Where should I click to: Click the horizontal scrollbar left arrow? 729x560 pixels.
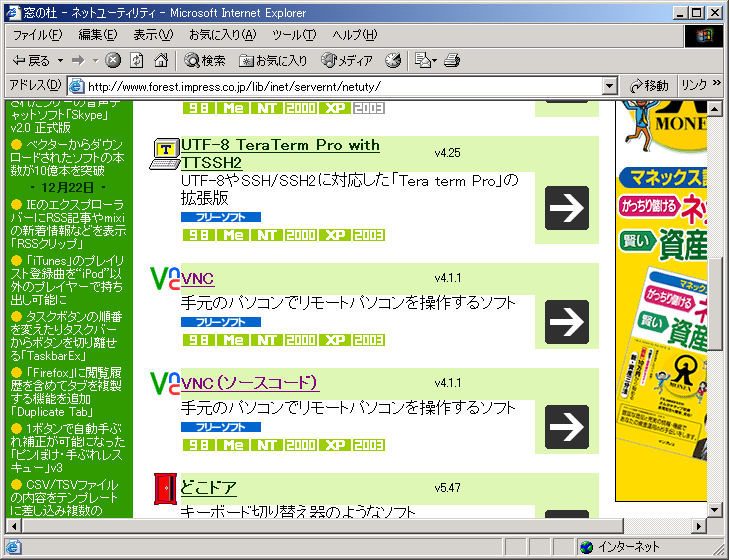pyautogui.click(x=14, y=526)
